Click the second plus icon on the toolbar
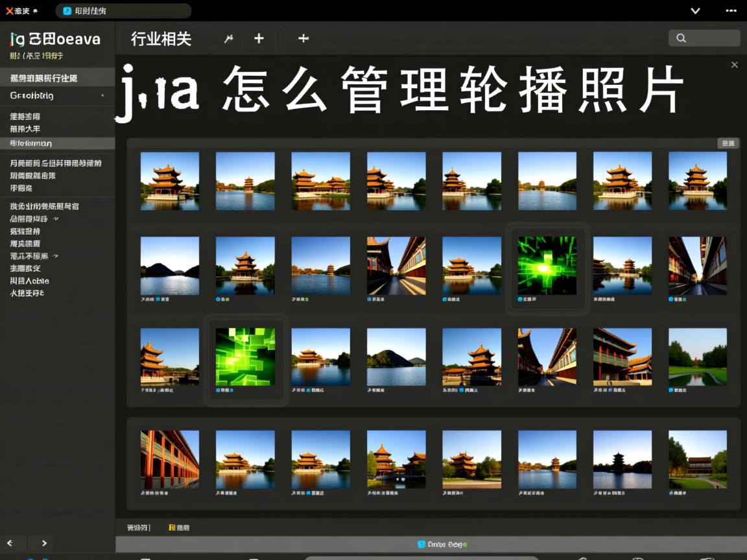 click(x=303, y=38)
